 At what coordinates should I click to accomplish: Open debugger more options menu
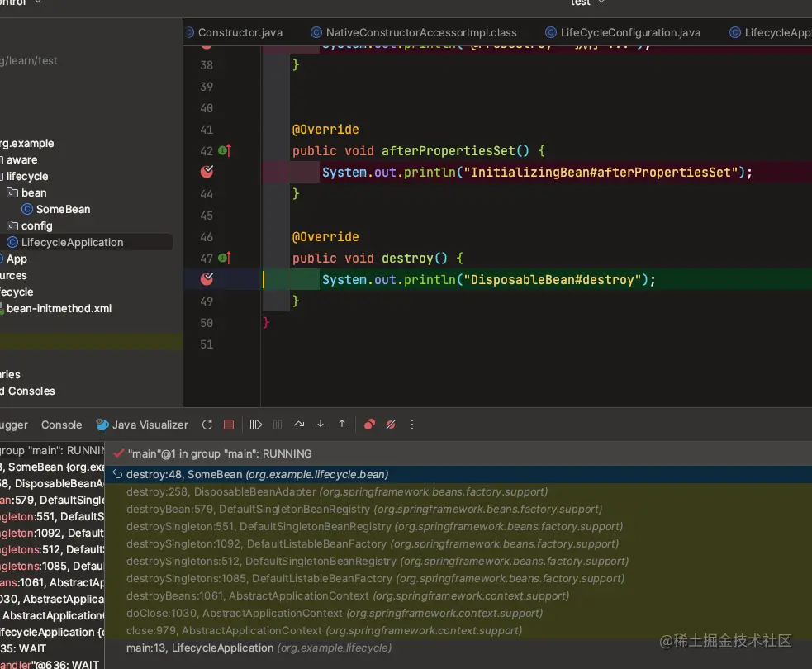412,425
